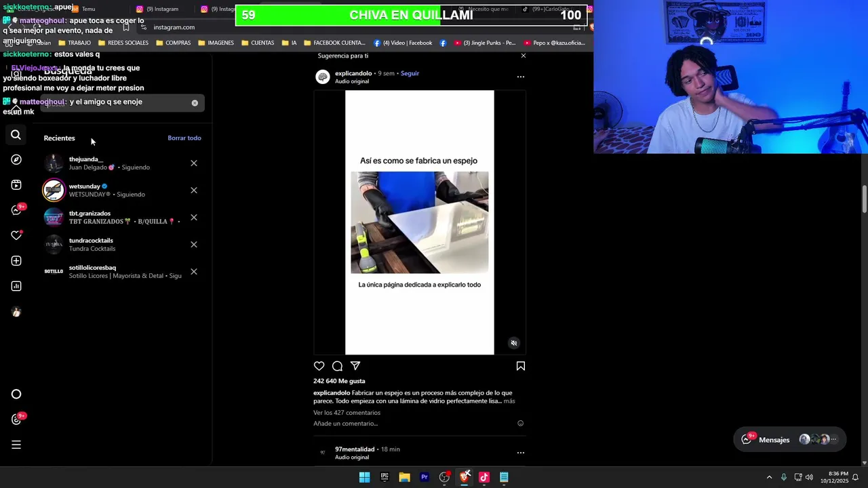
Task: Remove wetsunday from recent searches
Action: 194,190
